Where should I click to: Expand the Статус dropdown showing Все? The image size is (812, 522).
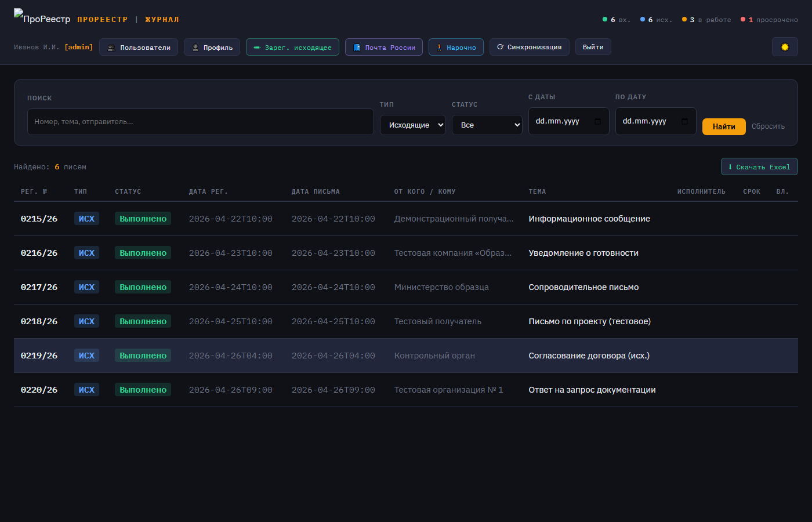[487, 125]
